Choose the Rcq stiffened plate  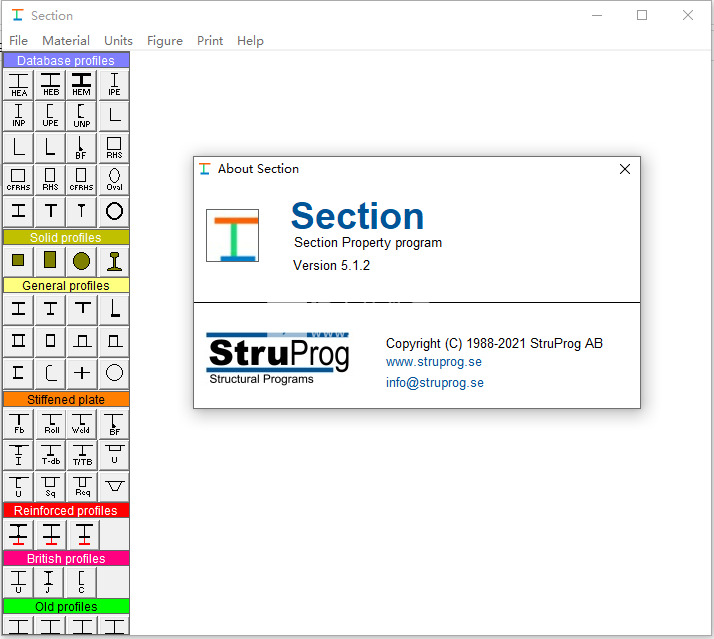click(x=82, y=486)
